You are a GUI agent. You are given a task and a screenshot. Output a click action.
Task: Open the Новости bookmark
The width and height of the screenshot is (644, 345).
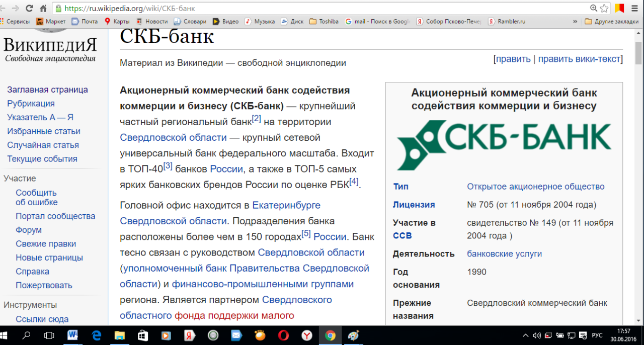(151, 22)
